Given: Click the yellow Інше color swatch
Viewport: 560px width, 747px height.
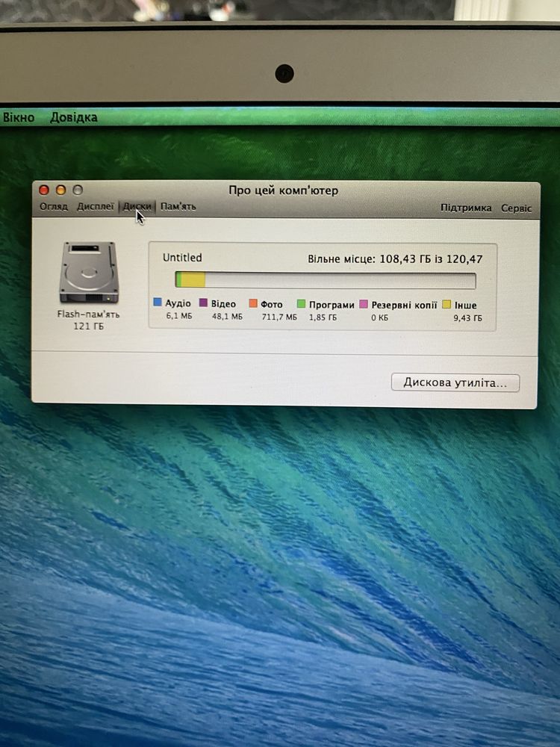Looking at the screenshot, I should pyautogui.click(x=447, y=304).
